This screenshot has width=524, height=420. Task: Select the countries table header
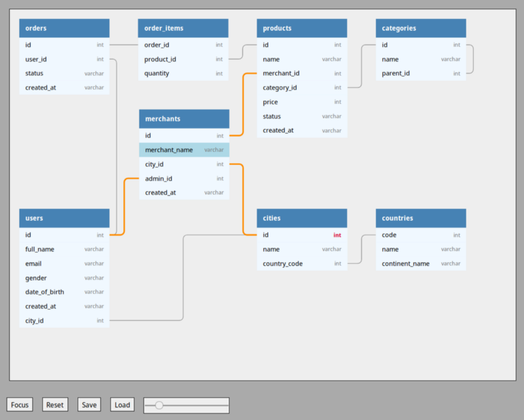[421, 218]
